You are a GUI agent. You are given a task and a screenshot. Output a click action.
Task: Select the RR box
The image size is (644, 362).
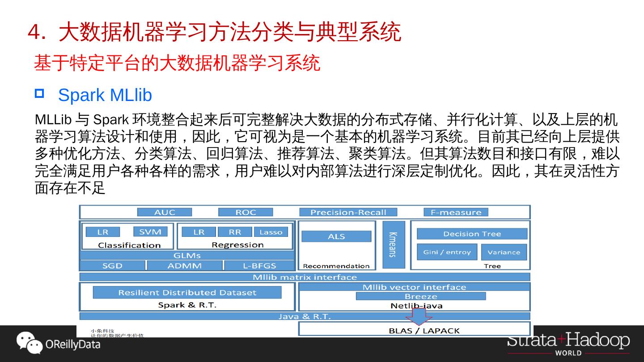coord(235,232)
